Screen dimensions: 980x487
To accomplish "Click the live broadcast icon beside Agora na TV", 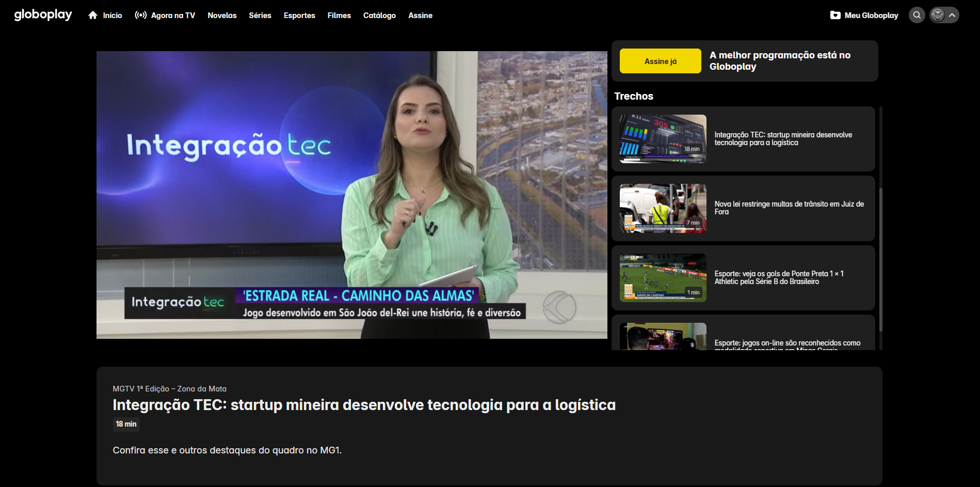I will pos(140,15).
